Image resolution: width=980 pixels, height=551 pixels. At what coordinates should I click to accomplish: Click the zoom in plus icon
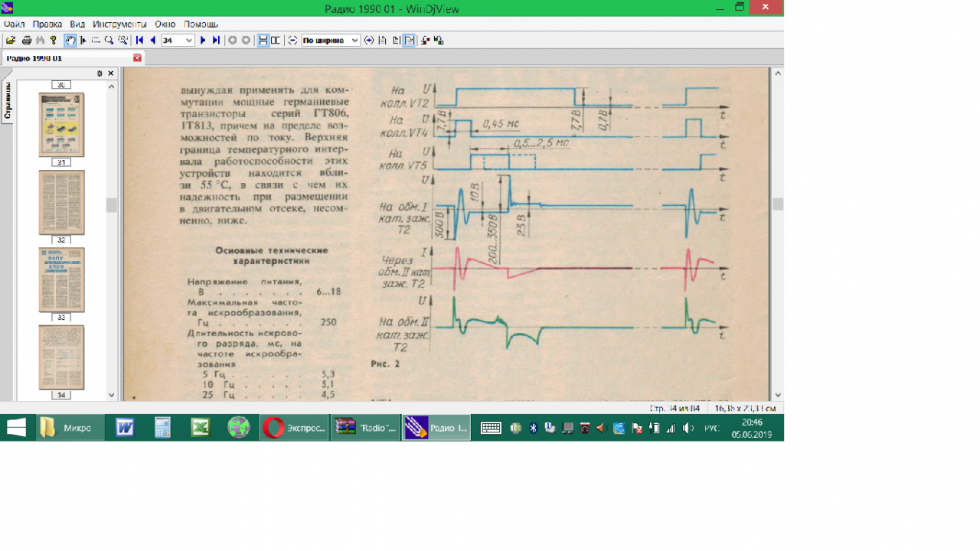point(369,41)
